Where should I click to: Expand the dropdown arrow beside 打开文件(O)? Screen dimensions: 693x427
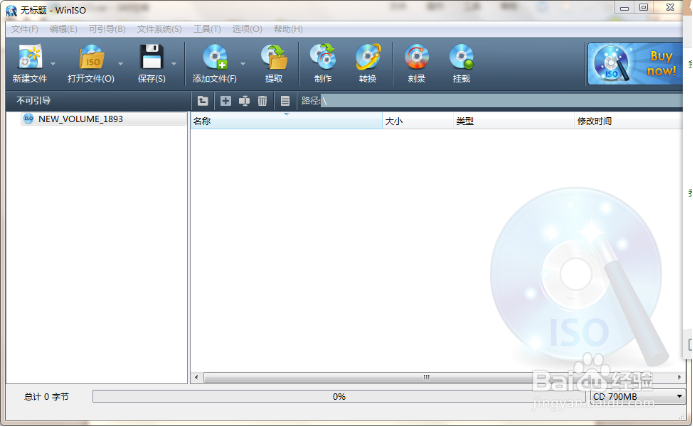pyautogui.click(x=121, y=64)
